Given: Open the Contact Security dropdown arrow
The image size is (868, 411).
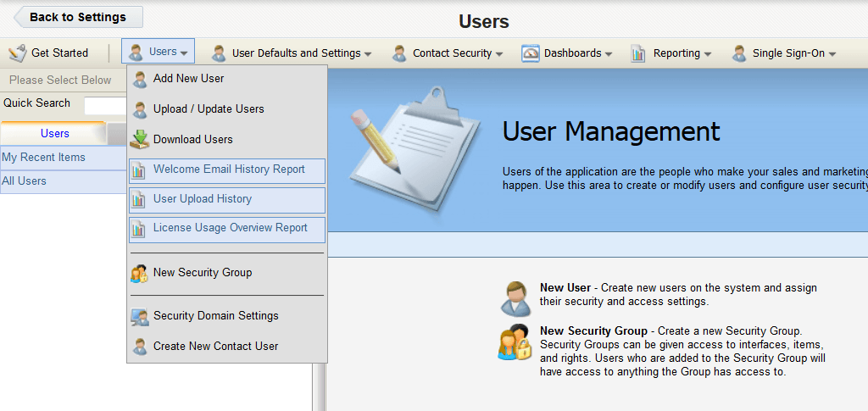Looking at the screenshot, I should [x=498, y=54].
